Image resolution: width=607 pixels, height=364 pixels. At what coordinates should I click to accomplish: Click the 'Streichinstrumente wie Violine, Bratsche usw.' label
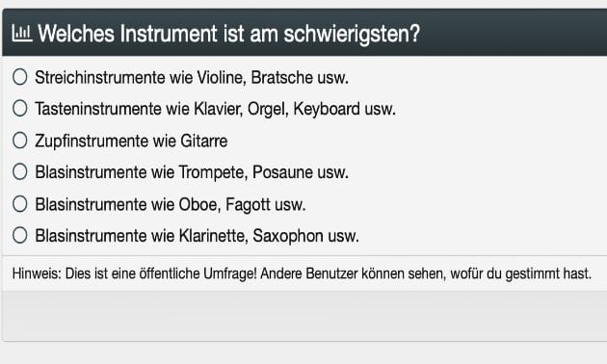tap(192, 77)
